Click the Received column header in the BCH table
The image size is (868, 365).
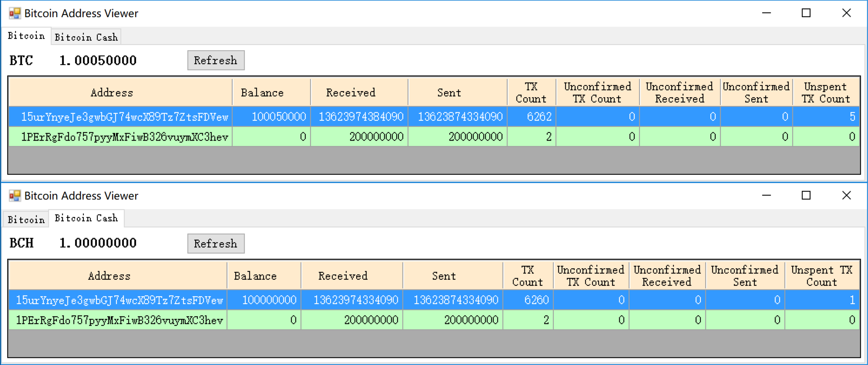pos(352,276)
